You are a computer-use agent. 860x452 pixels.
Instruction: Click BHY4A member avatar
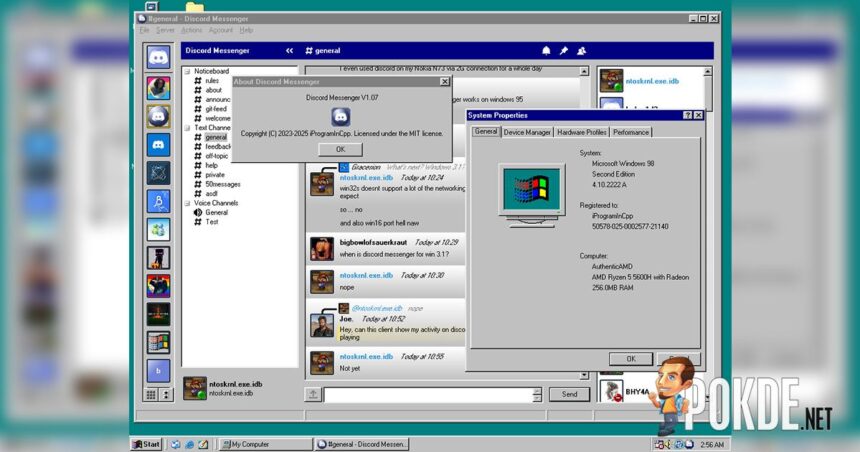pyautogui.click(x=611, y=391)
